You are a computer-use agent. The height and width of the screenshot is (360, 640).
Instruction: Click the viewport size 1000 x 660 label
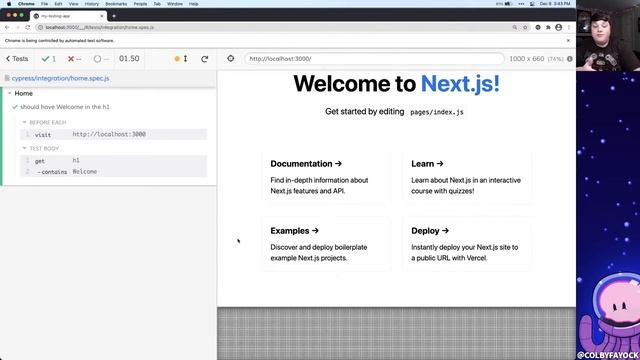(527, 59)
